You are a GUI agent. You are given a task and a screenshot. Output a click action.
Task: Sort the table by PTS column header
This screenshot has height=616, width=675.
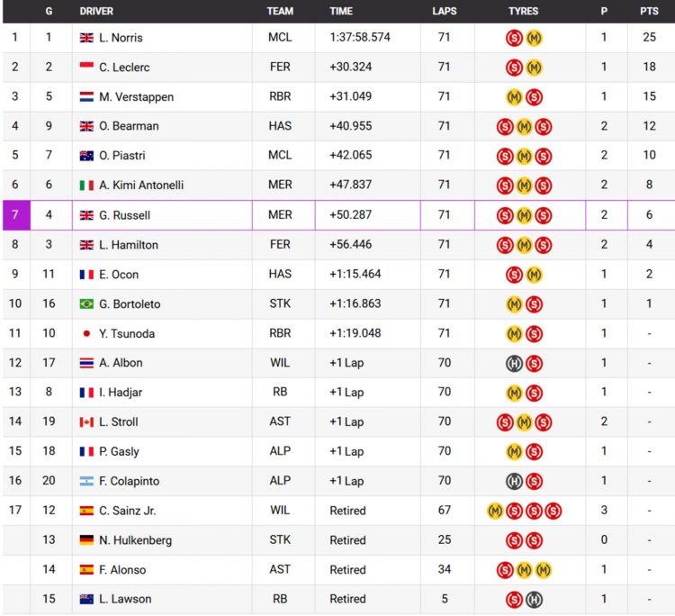pyautogui.click(x=649, y=11)
